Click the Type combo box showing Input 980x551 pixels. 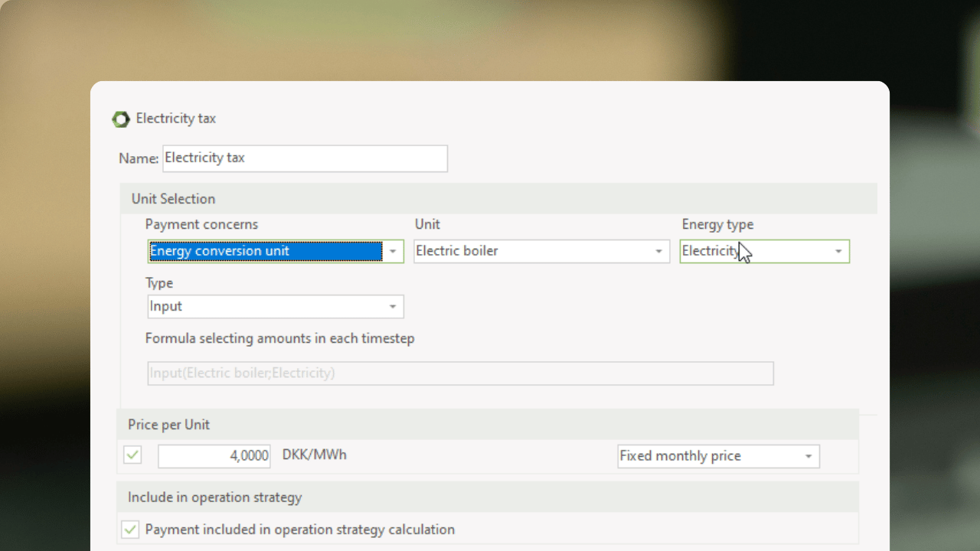(265, 306)
